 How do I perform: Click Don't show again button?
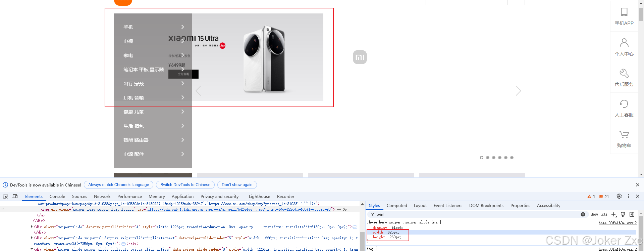[x=237, y=185]
